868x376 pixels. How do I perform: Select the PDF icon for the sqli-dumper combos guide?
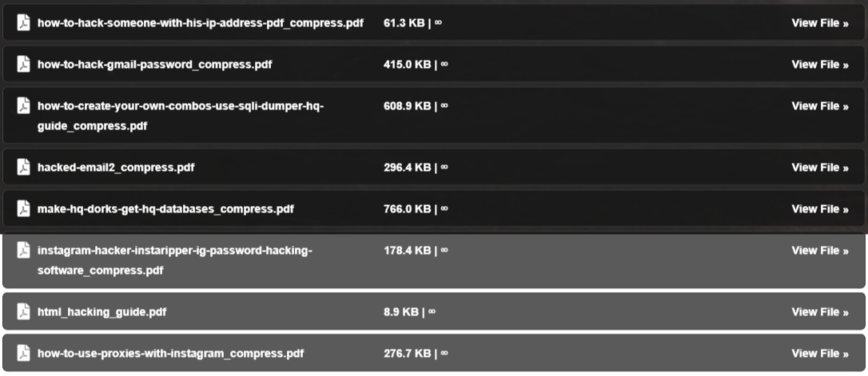pos(24,105)
